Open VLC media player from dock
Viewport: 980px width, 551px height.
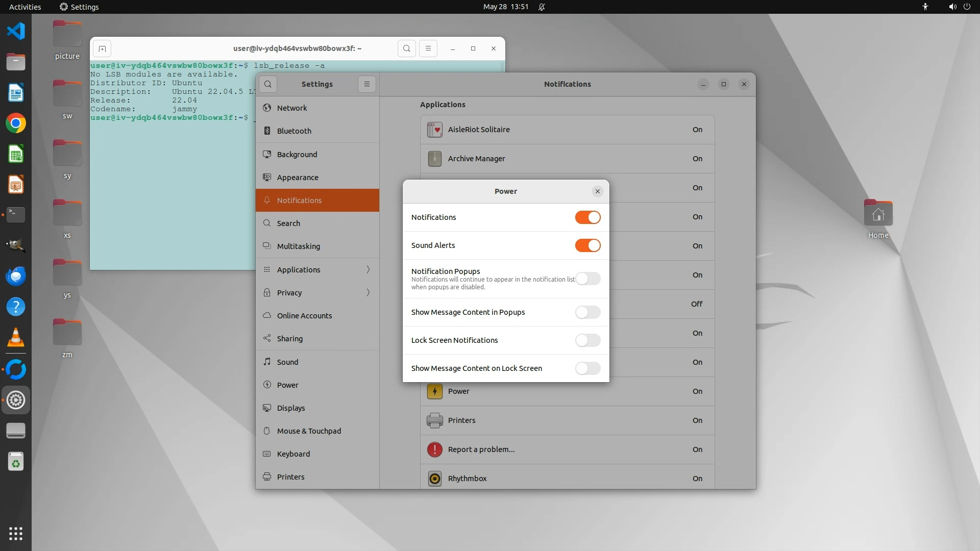coord(16,337)
